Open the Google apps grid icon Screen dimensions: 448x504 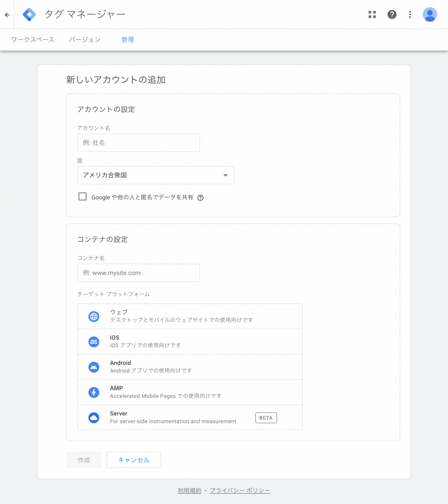(x=372, y=14)
